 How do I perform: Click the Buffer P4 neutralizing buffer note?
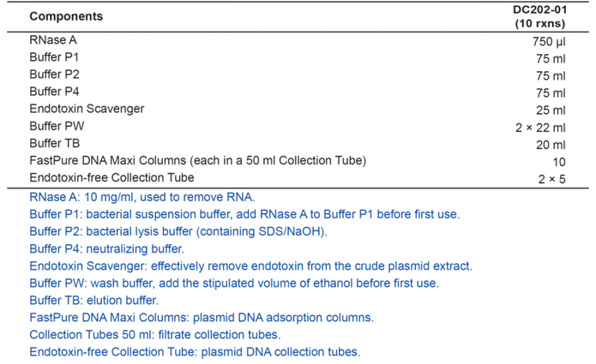pyautogui.click(x=107, y=249)
